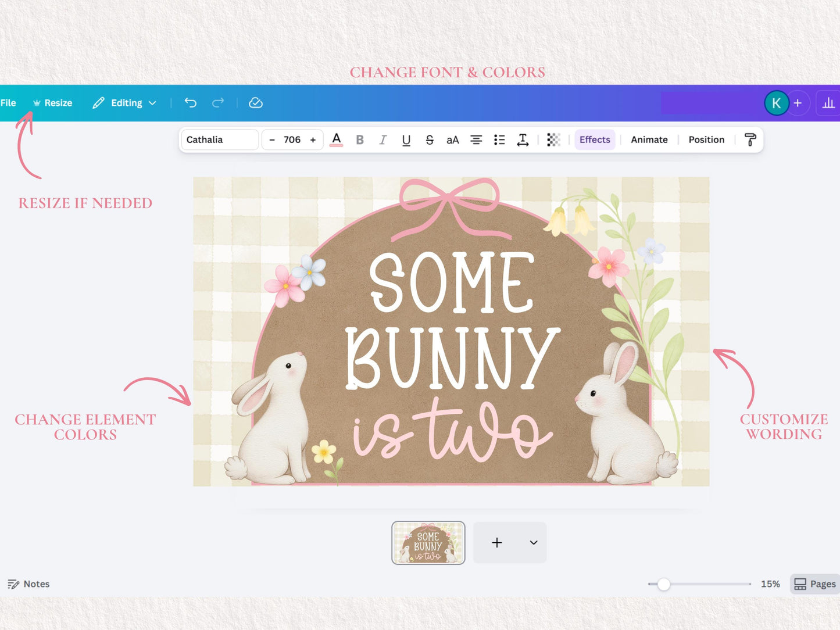Adjust the zoom slider handle
The height and width of the screenshot is (630, 840).
tap(663, 584)
